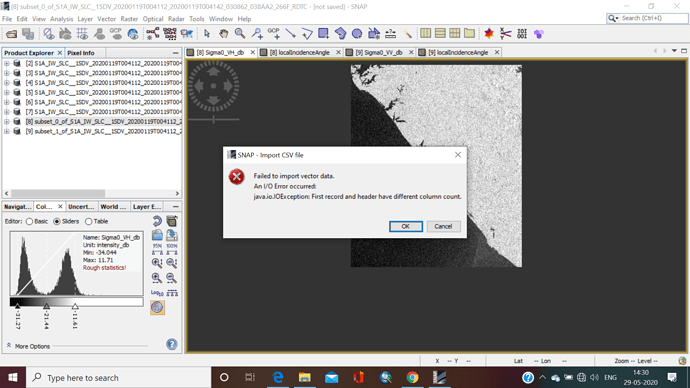
Task: Choose the draw ellipse tool
Action: click(357, 33)
